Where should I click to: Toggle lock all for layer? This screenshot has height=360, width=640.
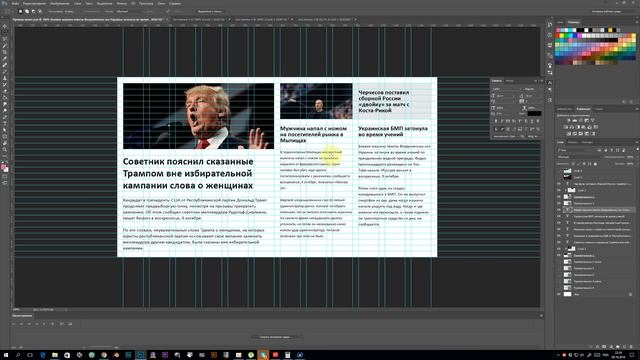(x=595, y=164)
